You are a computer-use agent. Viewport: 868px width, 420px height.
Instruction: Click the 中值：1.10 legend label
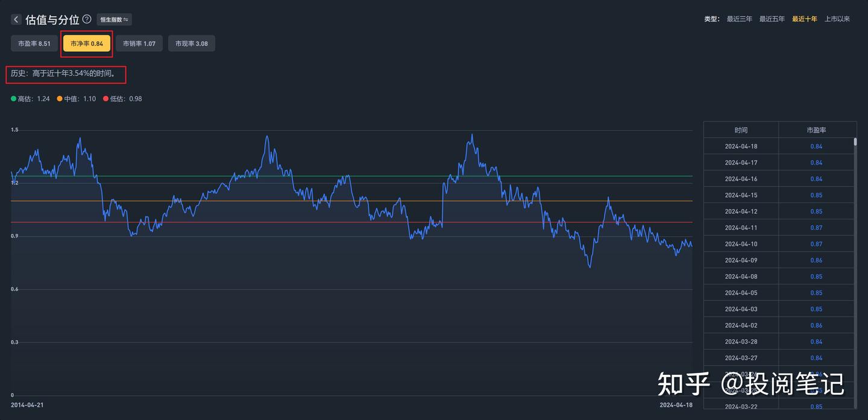[80, 99]
